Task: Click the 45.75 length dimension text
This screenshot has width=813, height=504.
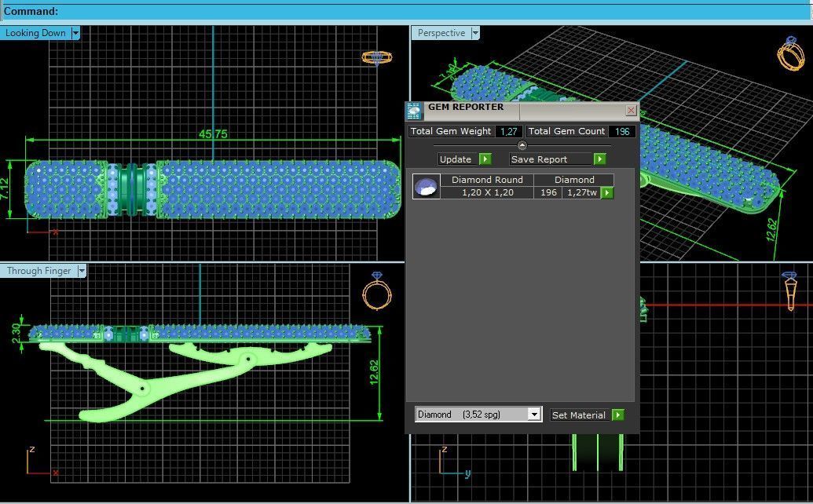Action: (x=213, y=134)
